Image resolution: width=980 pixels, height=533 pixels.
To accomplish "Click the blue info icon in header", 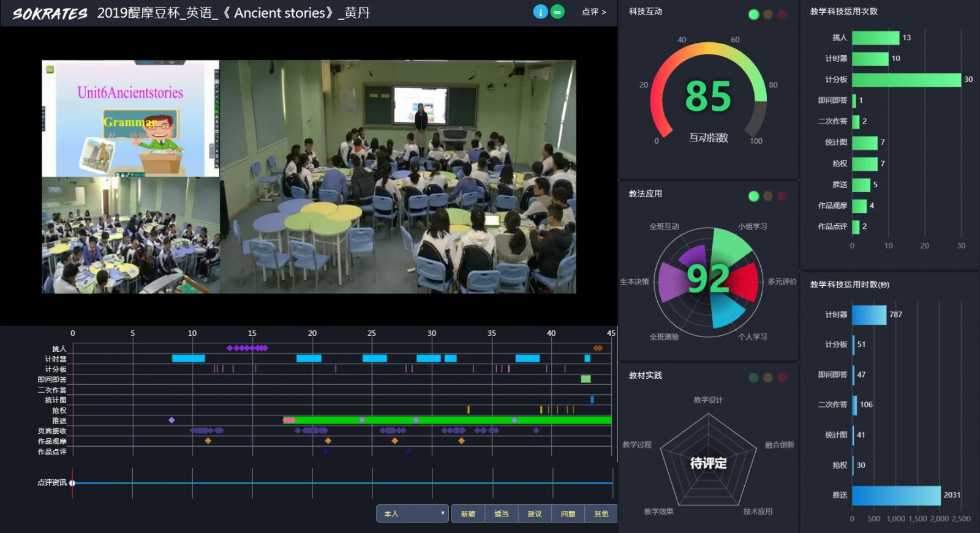I will pos(540,12).
